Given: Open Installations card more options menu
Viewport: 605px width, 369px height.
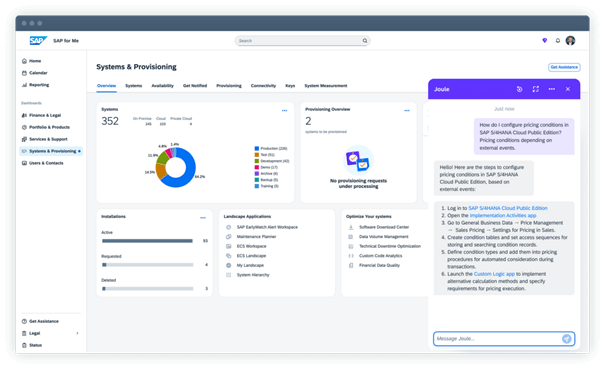Looking at the screenshot, I should coord(203,218).
